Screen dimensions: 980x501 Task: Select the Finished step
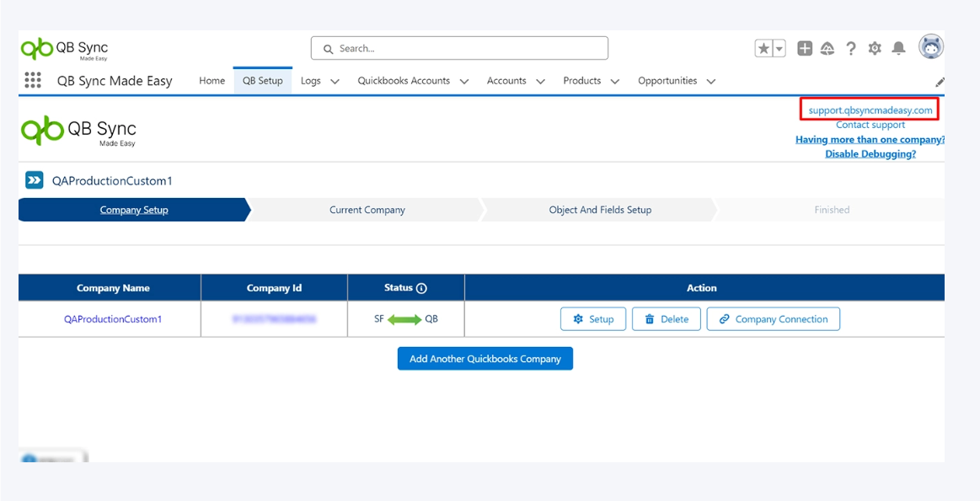click(831, 210)
